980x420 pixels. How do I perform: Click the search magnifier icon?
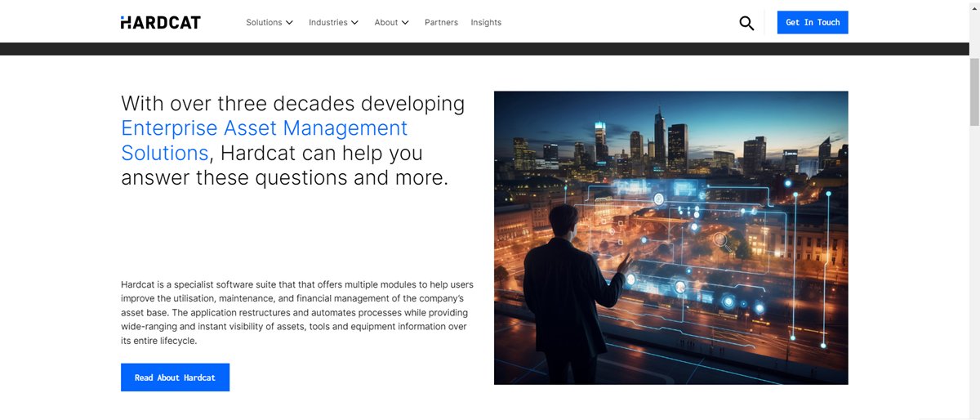(x=746, y=23)
